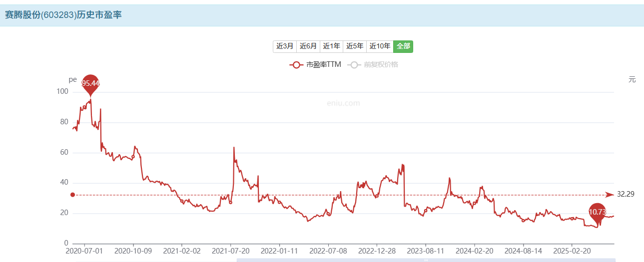Viewport: 644px width, 262px height.
Task: Select the 全部 full history tab
Action: (x=403, y=46)
